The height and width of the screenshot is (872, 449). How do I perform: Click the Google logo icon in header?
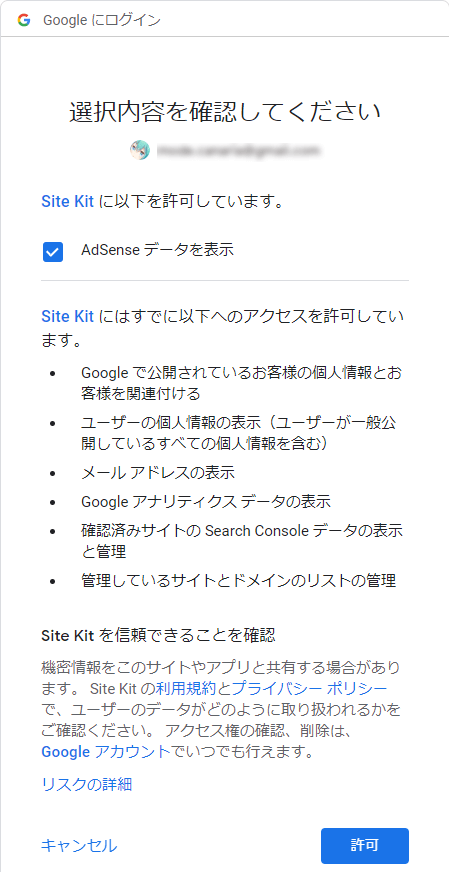[x=23, y=21]
